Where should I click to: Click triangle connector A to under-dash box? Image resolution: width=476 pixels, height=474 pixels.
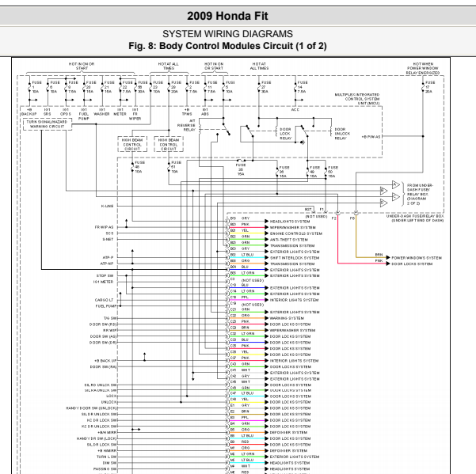tap(395, 184)
